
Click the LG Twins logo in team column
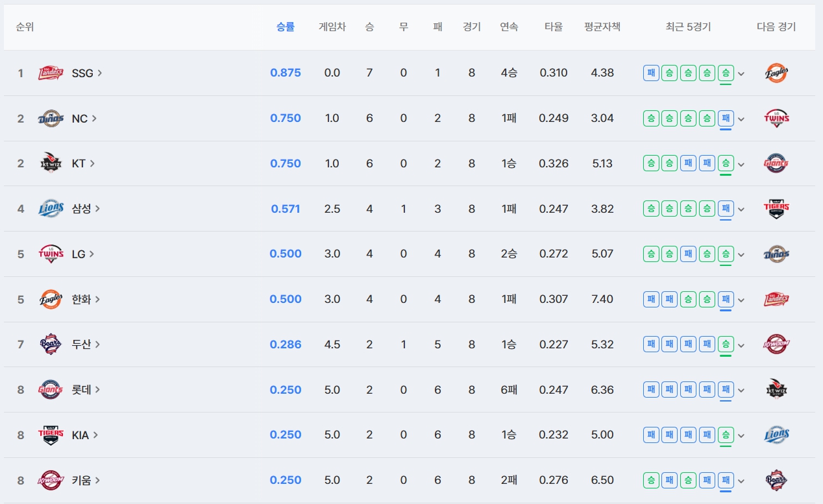pyautogui.click(x=51, y=254)
